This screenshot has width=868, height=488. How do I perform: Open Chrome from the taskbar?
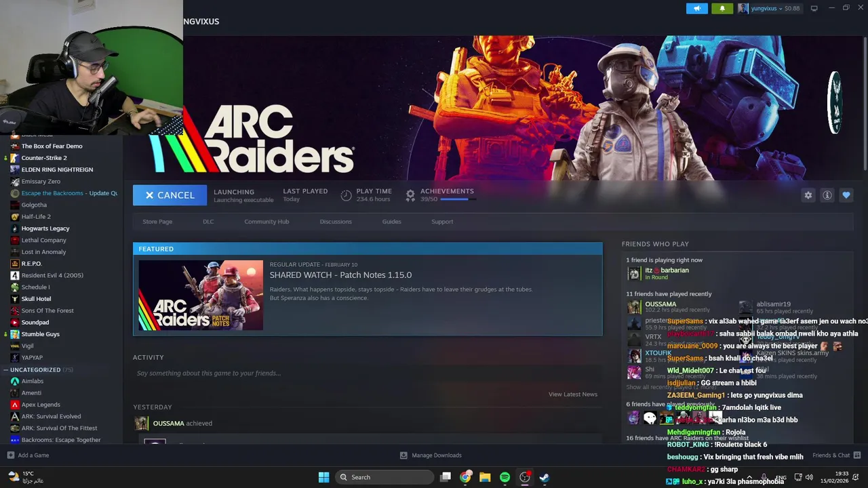click(465, 477)
